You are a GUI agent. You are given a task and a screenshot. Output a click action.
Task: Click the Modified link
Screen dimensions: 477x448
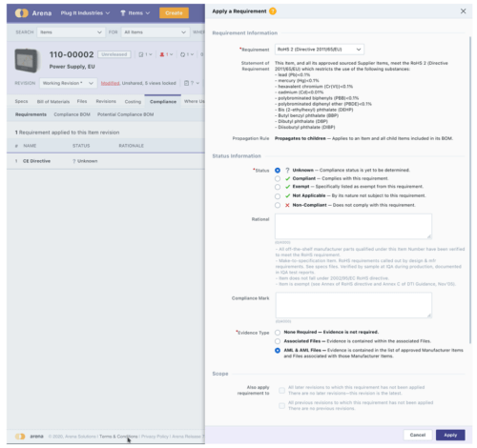(x=110, y=83)
